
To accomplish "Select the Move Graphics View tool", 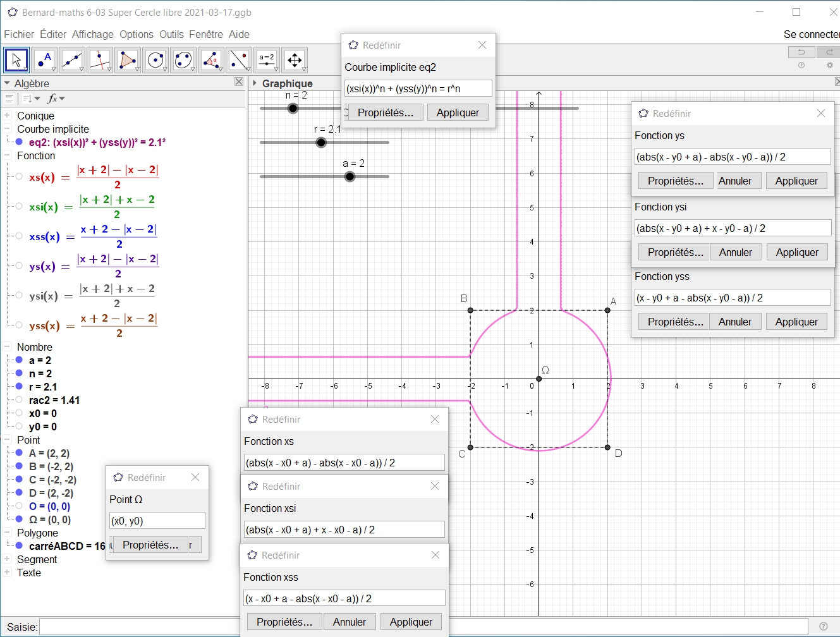I will click(x=295, y=60).
